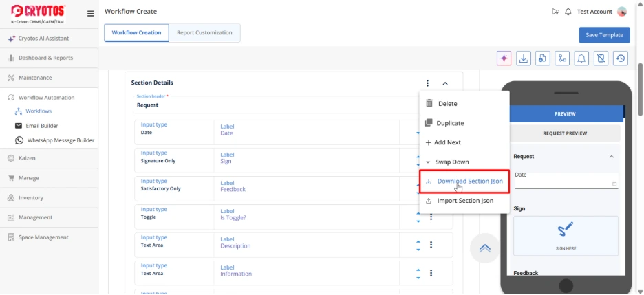Click the Cryotos logo
The width and height of the screenshot is (644, 295).
39,14
